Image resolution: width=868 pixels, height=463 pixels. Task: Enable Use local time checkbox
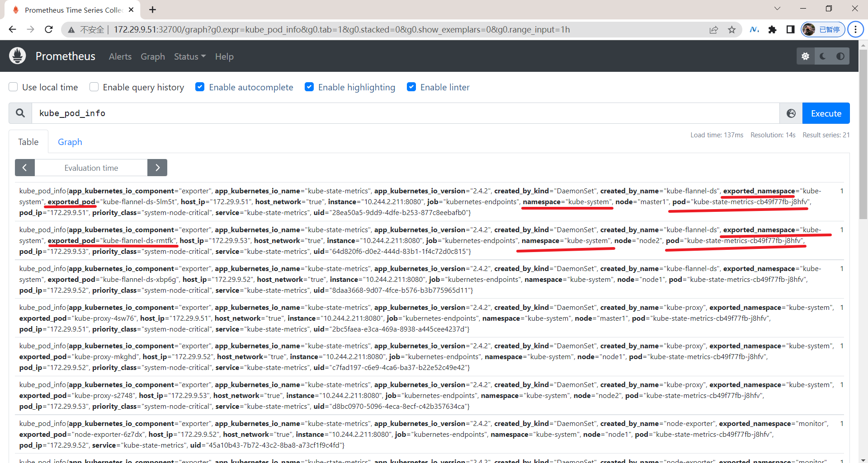(x=14, y=87)
